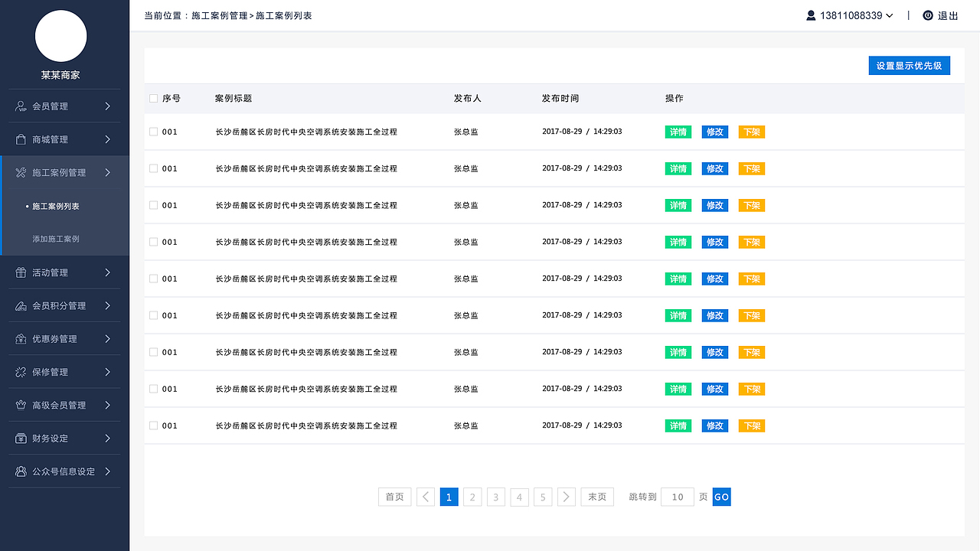This screenshot has width=980, height=551.
Task: Select the 保修管理 sidebar menu
Action: click(x=51, y=372)
